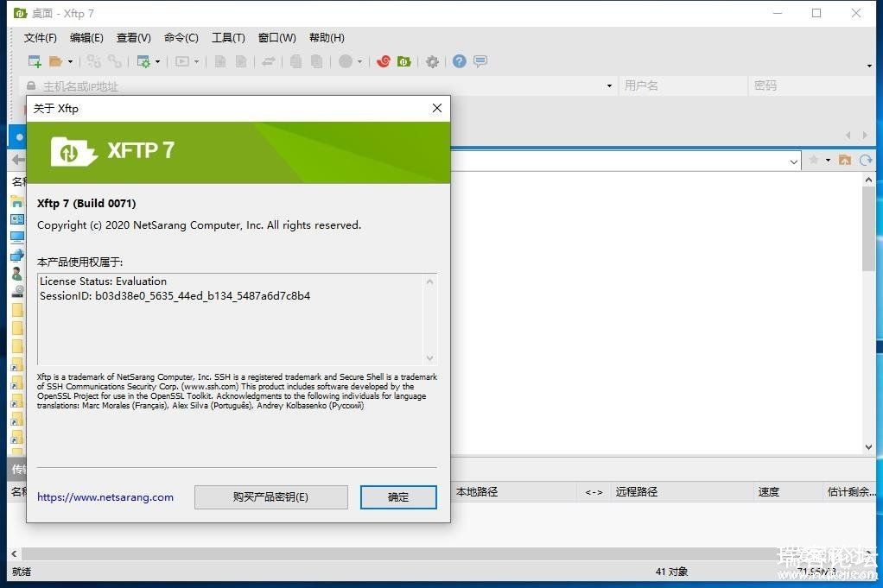Select the user person icon in file list
The width and height of the screenshot is (883, 588).
[17, 274]
